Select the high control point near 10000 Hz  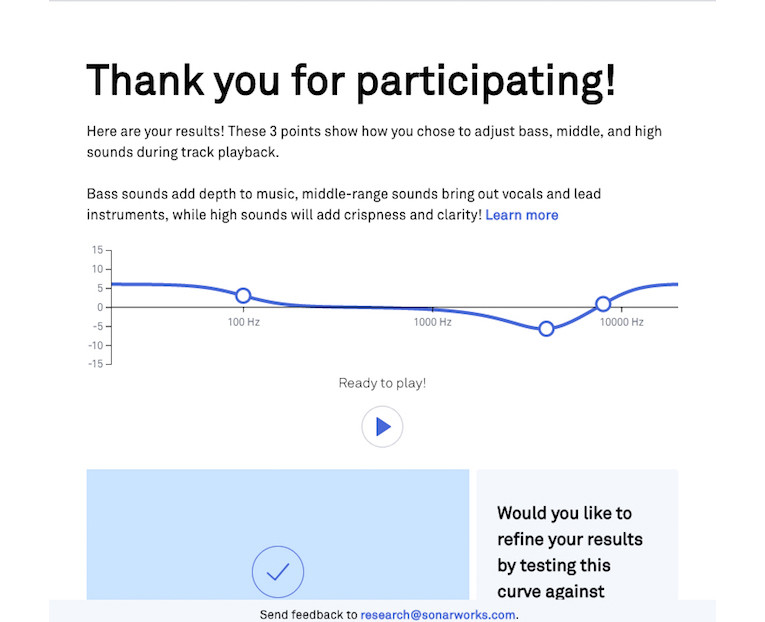(603, 304)
